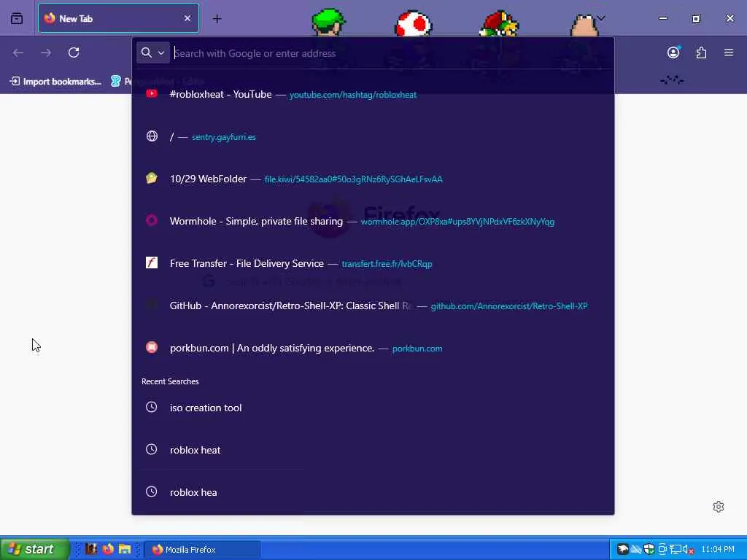This screenshot has height=560, width=747.
Task: Open the sentry.gayfurri.es suggestion
Action: point(373,136)
